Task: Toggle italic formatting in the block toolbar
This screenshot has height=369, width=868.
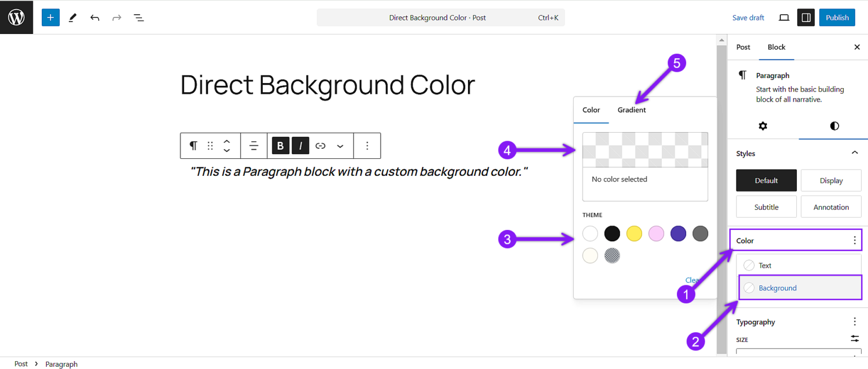Action: click(x=300, y=145)
